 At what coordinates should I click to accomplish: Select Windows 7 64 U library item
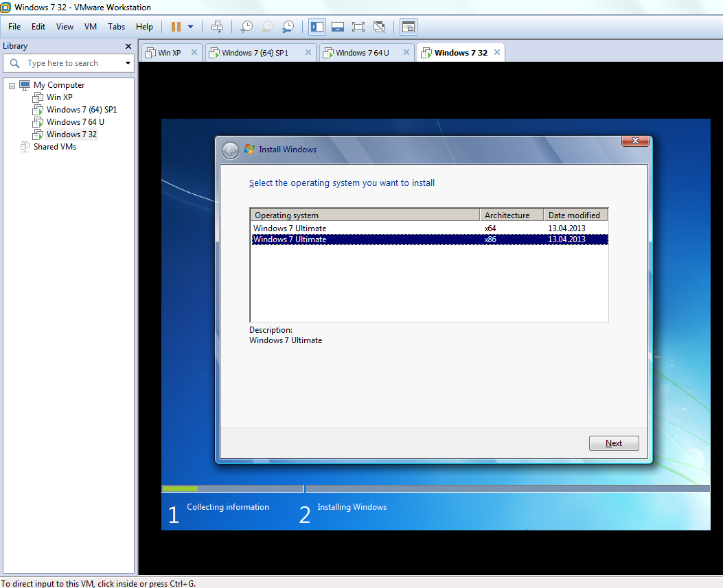[x=75, y=122]
